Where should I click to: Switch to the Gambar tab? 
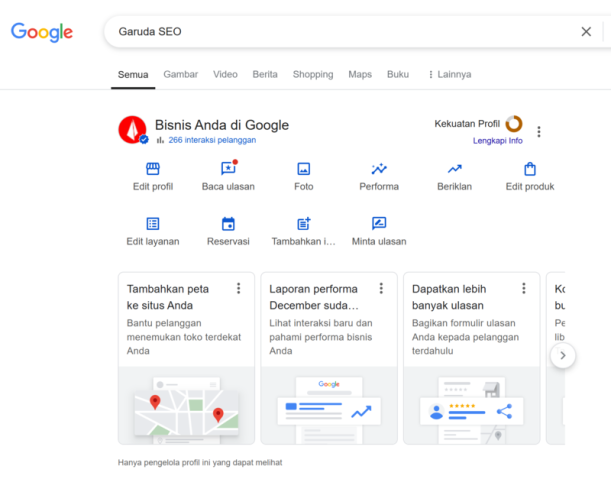tap(180, 74)
